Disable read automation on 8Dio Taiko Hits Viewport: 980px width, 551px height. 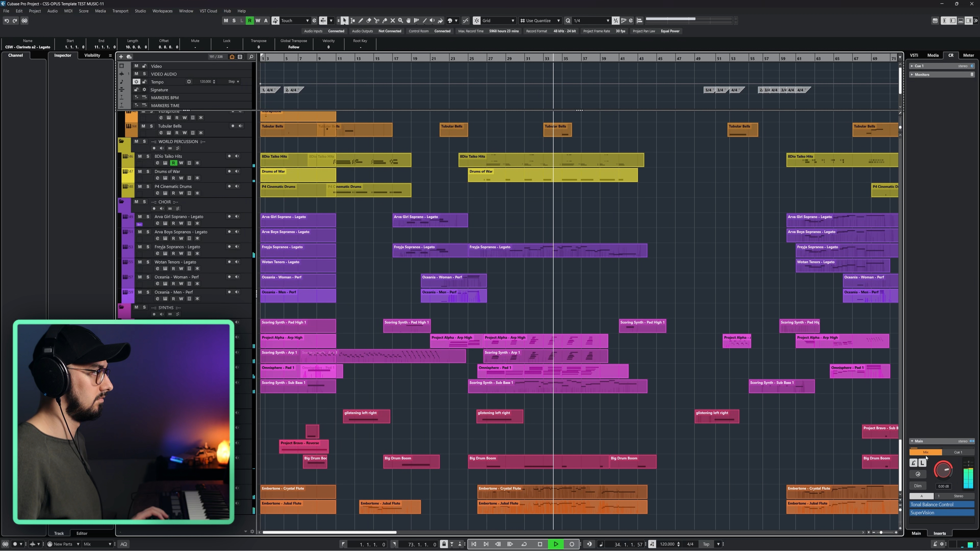tap(174, 163)
